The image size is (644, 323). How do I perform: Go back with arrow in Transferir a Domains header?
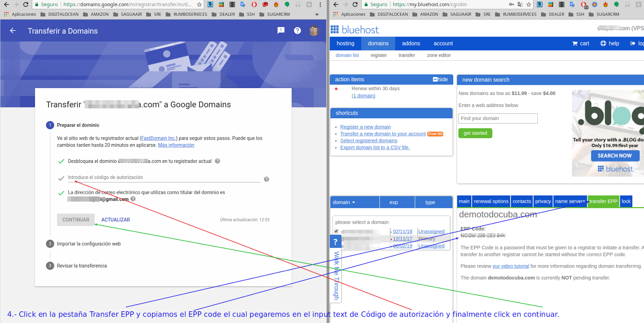click(x=13, y=31)
